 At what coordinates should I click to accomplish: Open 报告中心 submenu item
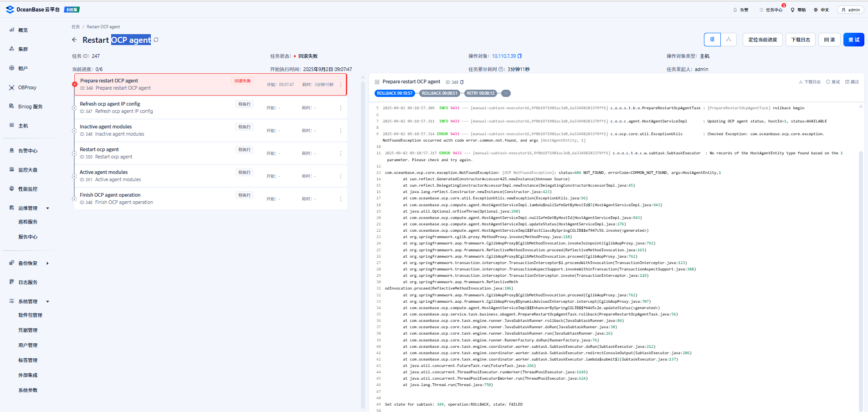[28, 237]
